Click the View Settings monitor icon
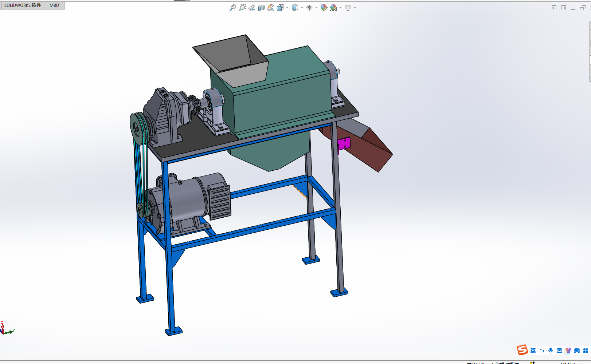The width and height of the screenshot is (591, 364). 348,8
